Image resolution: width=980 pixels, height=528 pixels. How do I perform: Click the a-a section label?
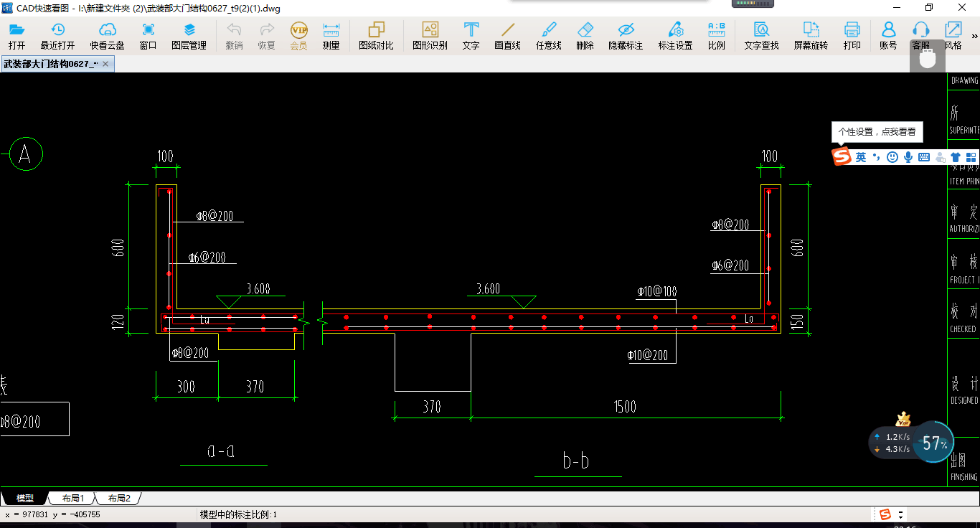click(221, 451)
